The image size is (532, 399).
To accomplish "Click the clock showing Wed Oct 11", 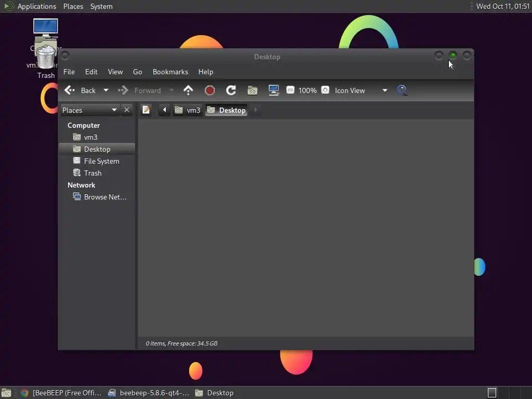I will tap(502, 6).
